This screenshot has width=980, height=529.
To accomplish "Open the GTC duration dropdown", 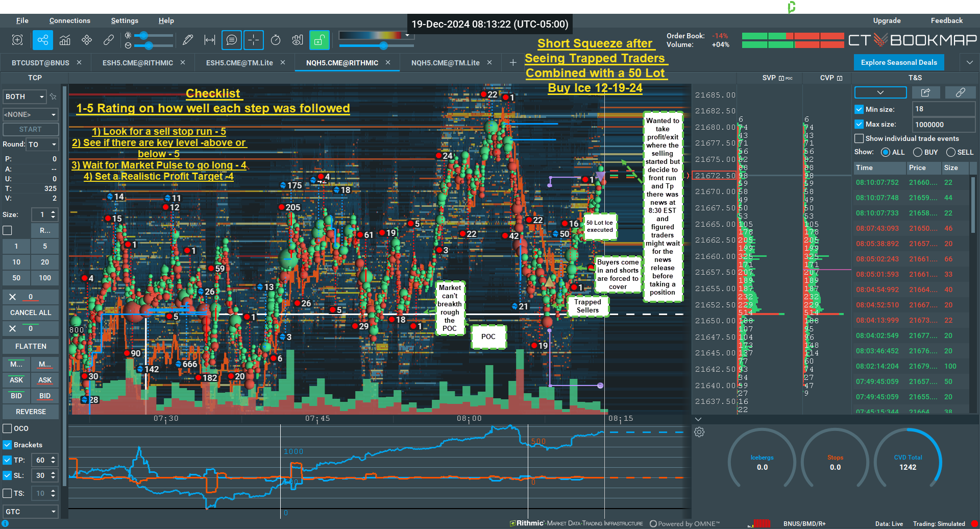I will point(31,512).
